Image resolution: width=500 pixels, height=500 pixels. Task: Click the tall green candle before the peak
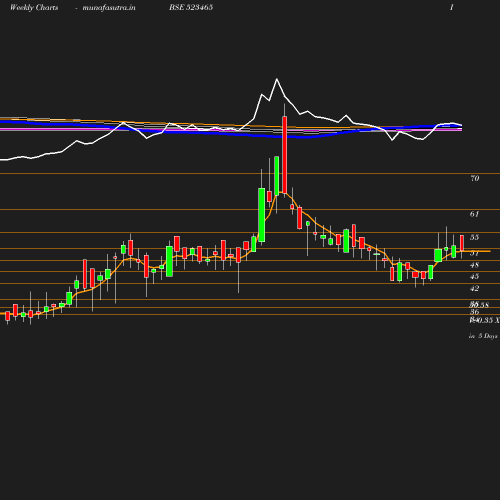[262, 215]
